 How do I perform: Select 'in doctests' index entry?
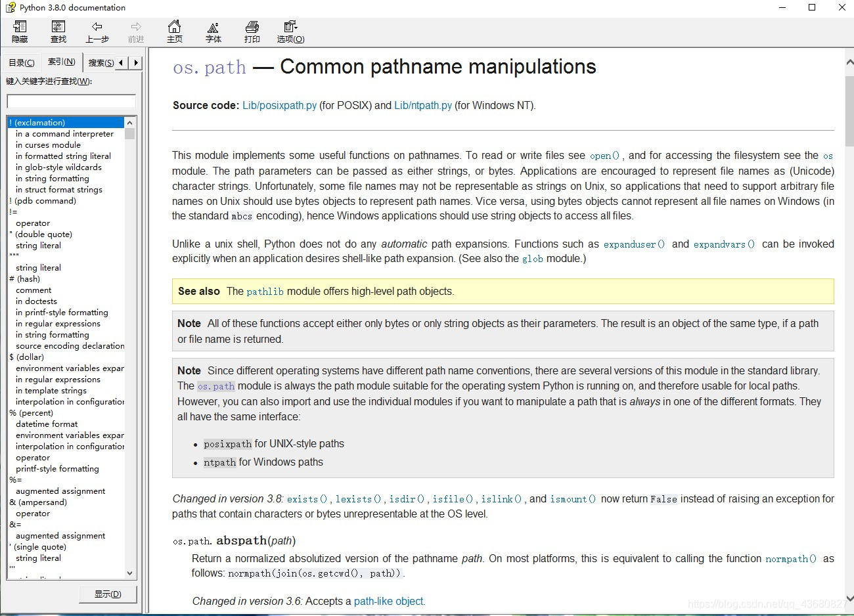point(36,301)
